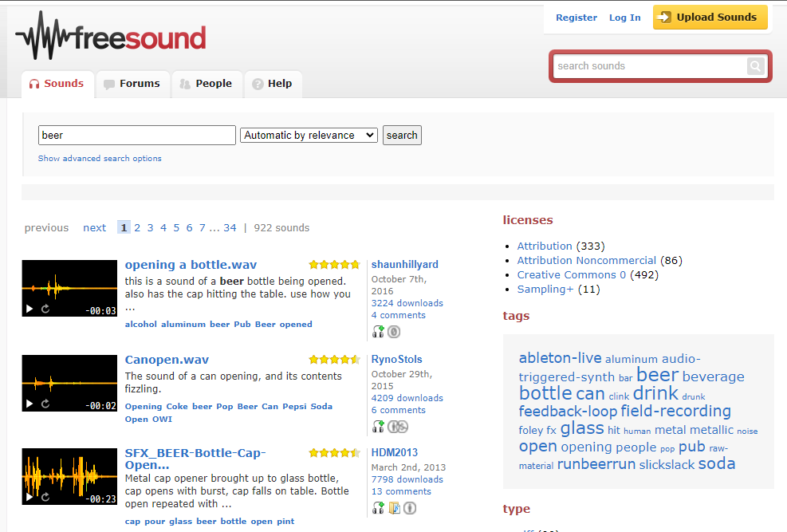Go to freesound home via the logo
The image size is (787, 532).
tap(111, 36)
